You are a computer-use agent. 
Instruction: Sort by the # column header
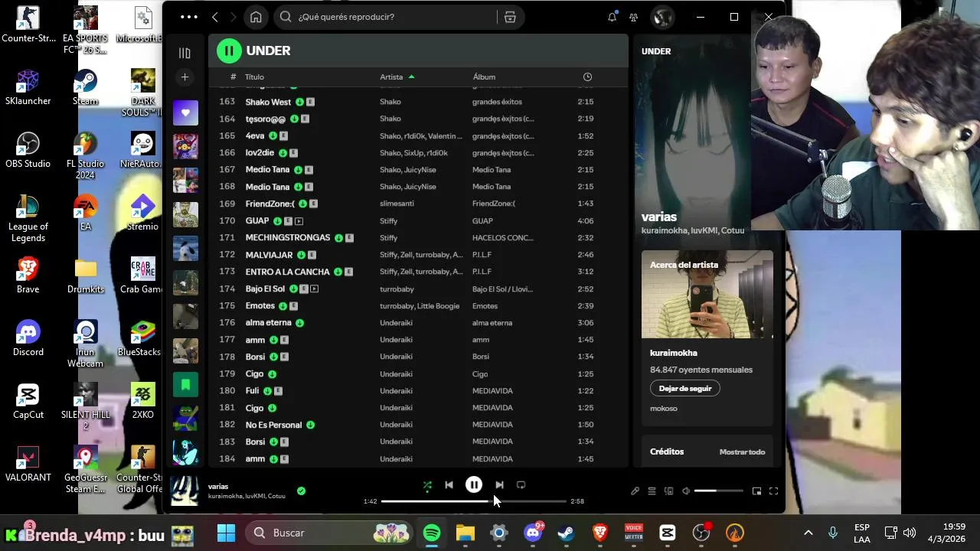[233, 77]
